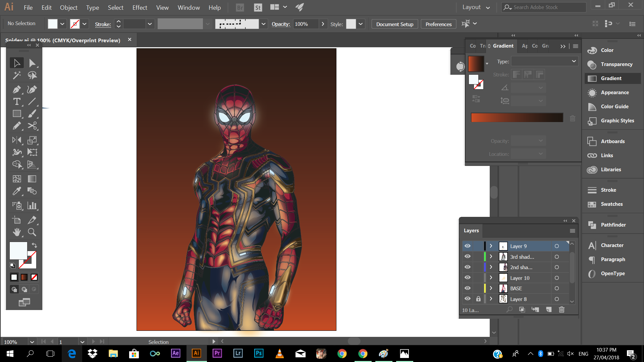Open the Style dropdown arrow
This screenshot has width=644, height=362.
[361, 24]
